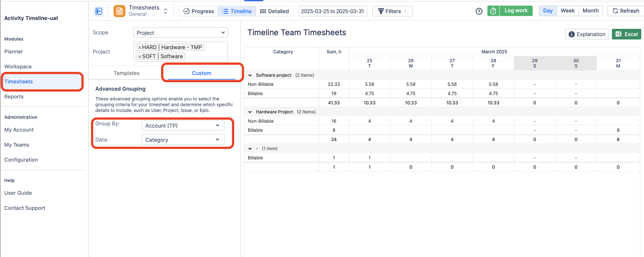Remove the SOFT Software project tag
The width and height of the screenshot is (644, 257).
139,57
